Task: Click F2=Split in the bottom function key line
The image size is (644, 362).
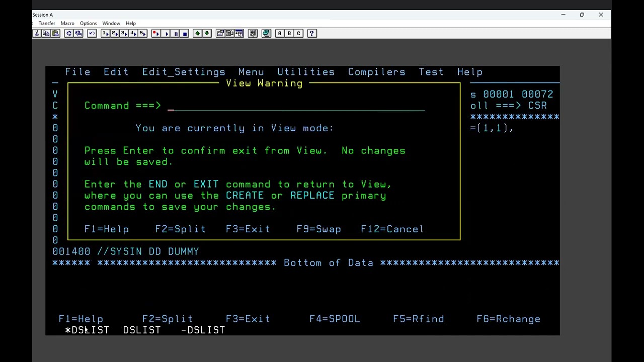Action: pos(168,319)
